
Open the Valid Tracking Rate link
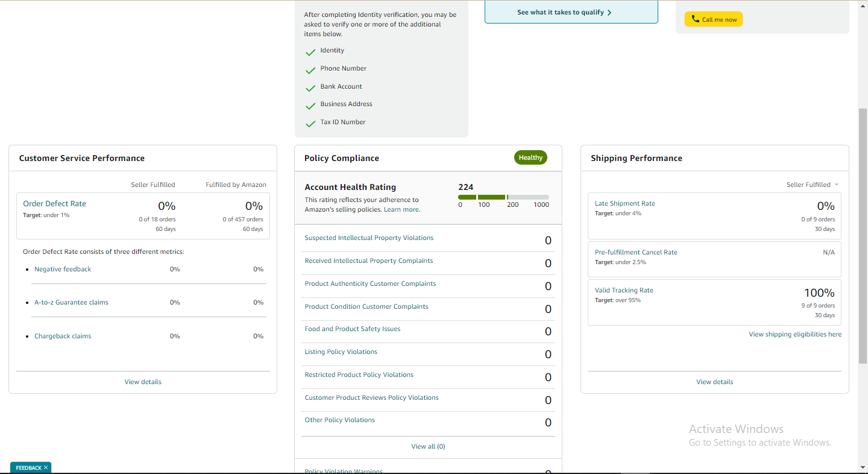(x=624, y=290)
